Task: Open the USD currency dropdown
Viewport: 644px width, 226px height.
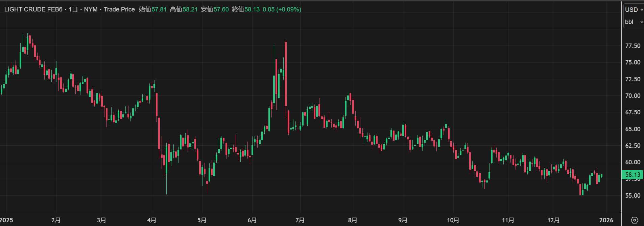Action: [634, 10]
